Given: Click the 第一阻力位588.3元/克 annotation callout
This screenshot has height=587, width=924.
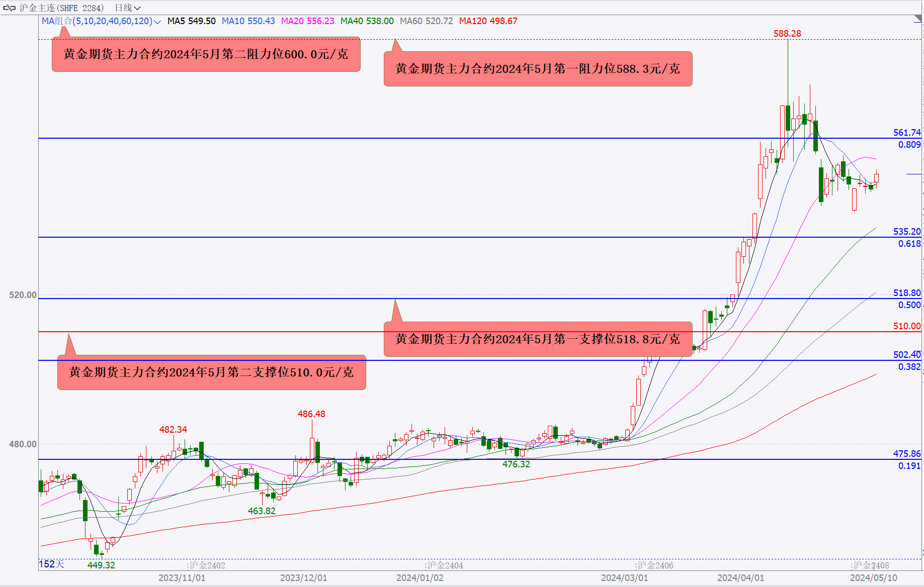Looking at the screenshot, I should [538, 69].
